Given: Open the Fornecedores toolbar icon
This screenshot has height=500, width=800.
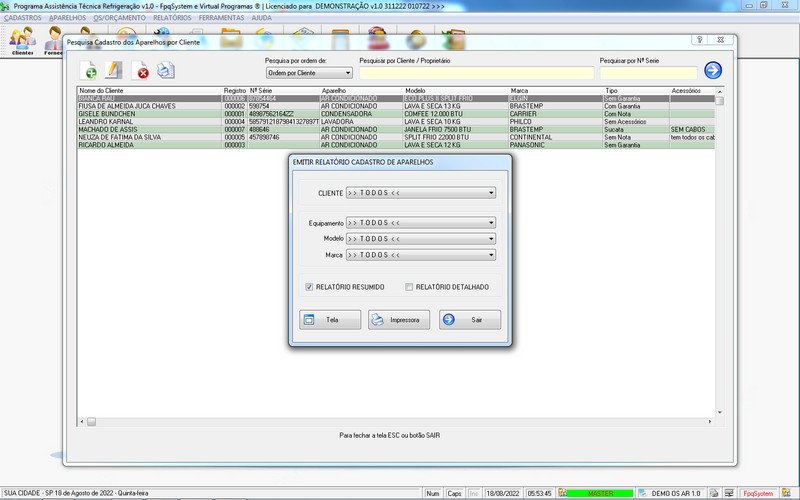Looking at the screenshot, I should pos(53,40).
